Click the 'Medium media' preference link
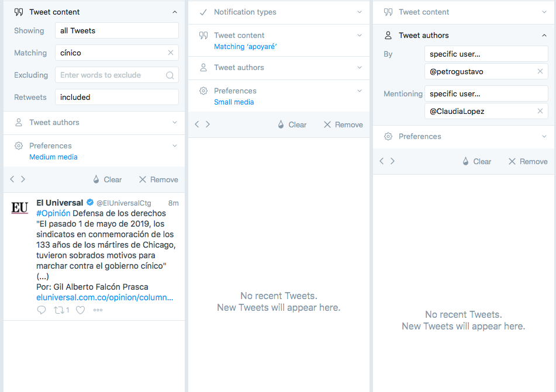The width and height of the screenshot is (556, 392). (x=53, y=157)
